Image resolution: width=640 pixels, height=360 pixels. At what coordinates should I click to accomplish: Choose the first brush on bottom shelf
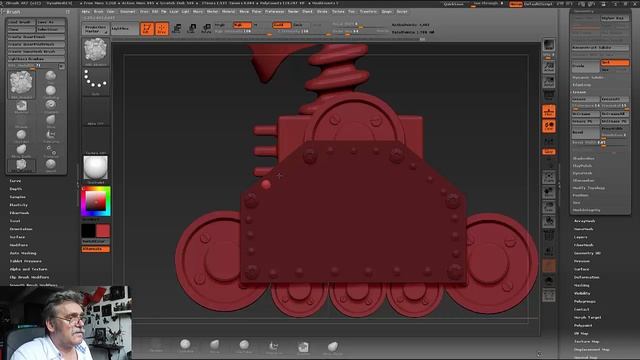(156, 346)
